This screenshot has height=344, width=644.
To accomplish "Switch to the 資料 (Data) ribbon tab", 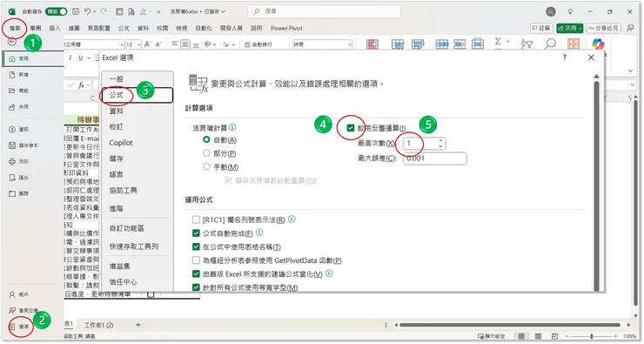I will pos(143,28).
